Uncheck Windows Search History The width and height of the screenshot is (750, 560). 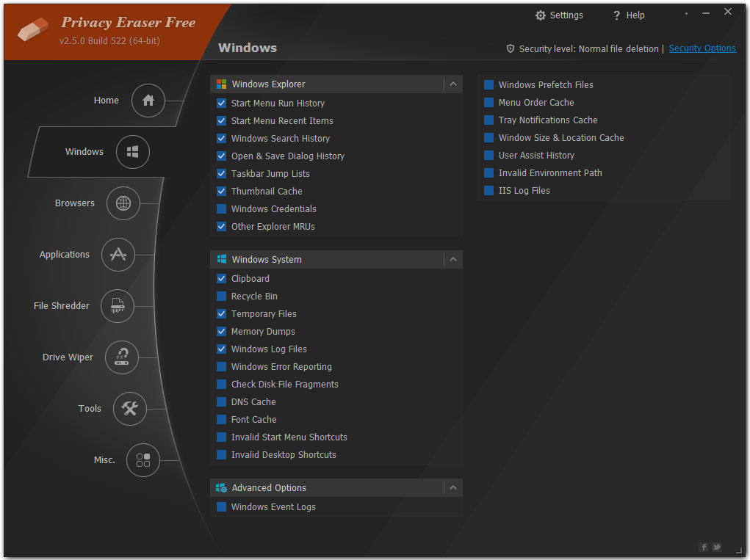(x=221, y=139)
